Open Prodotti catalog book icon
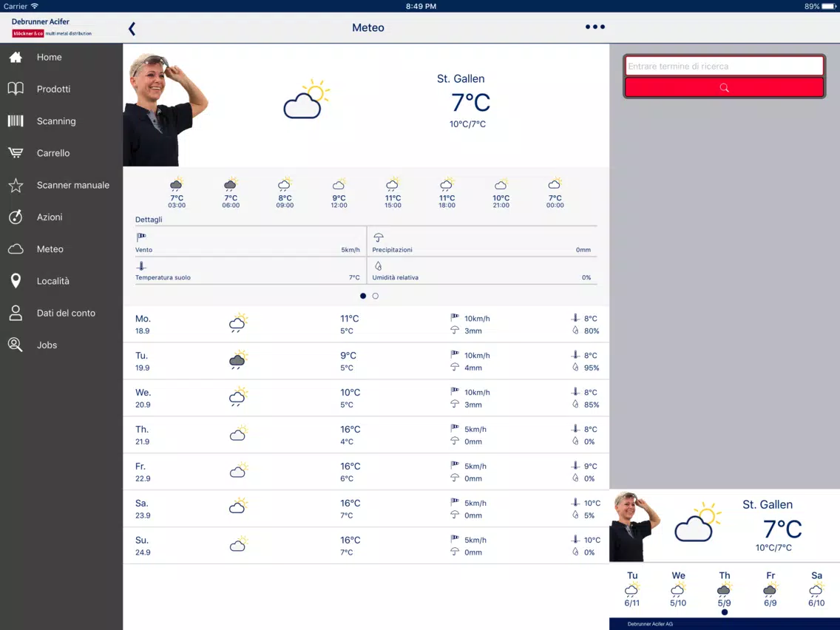 (16, 89)
